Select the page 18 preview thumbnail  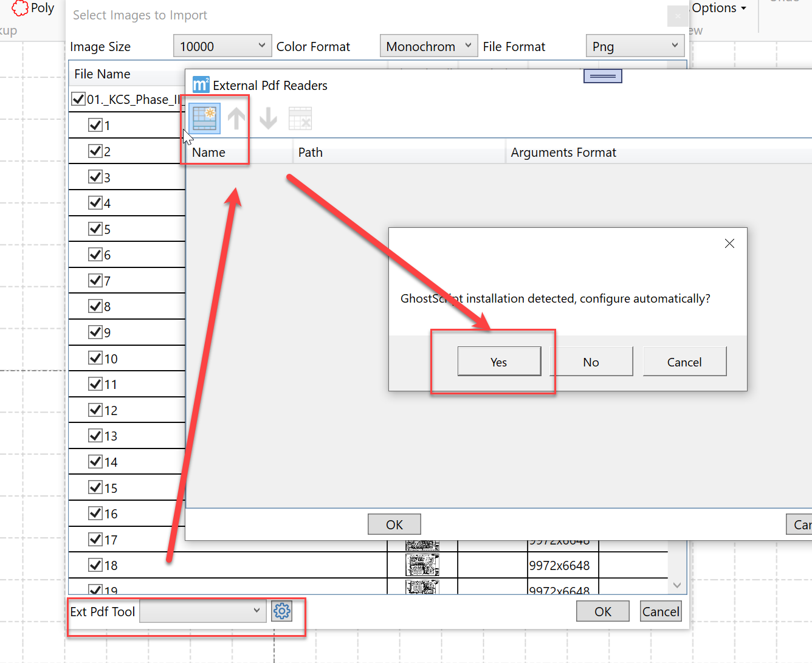pos(422,565)
